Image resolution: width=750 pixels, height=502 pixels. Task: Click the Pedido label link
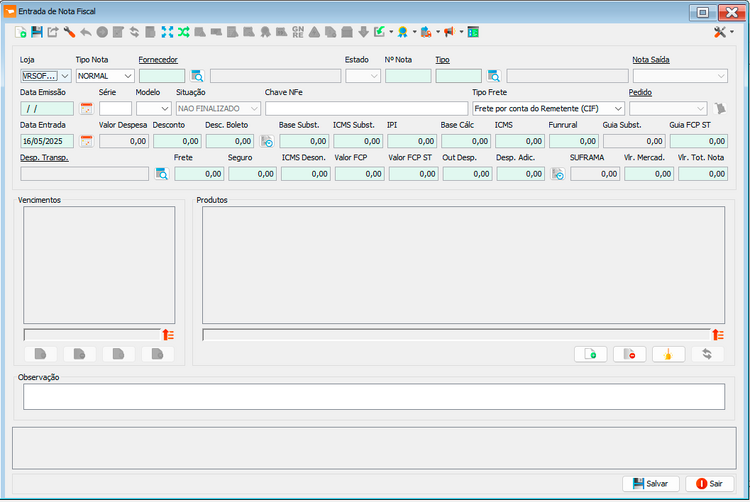(640, 92)
